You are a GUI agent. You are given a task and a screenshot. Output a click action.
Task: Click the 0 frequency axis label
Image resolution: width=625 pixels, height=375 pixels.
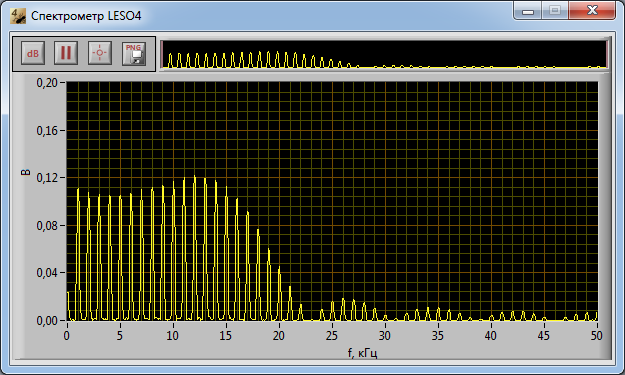point(67,336)
